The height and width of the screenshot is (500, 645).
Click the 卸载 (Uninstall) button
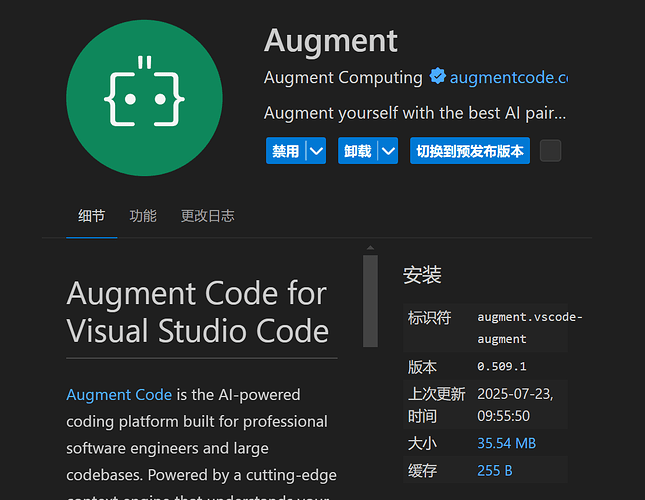[357, 151]
